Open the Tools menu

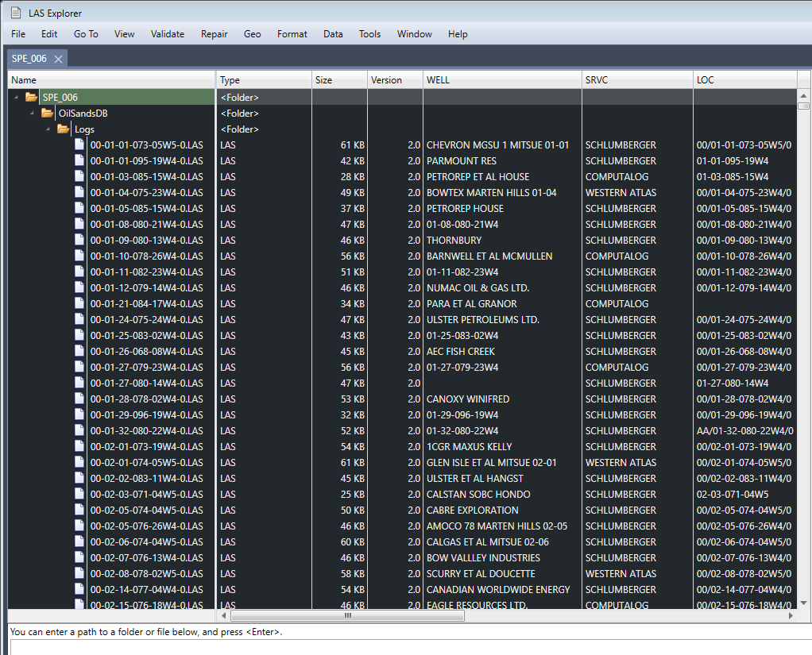[369, 33]
